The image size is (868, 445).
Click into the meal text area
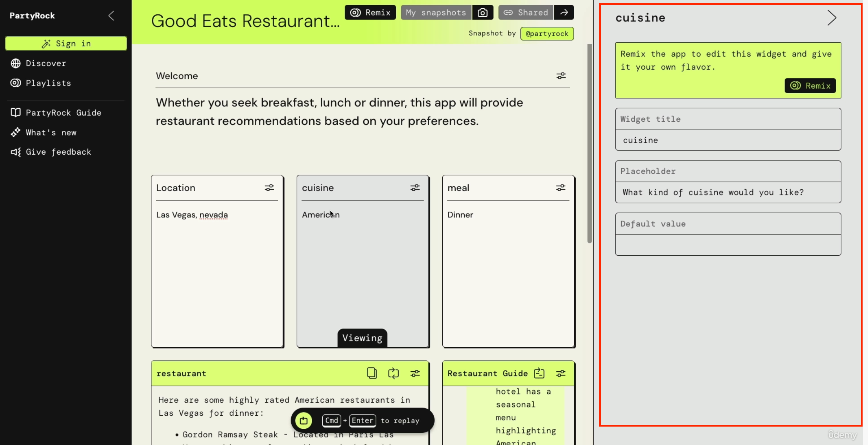(508, 275)
